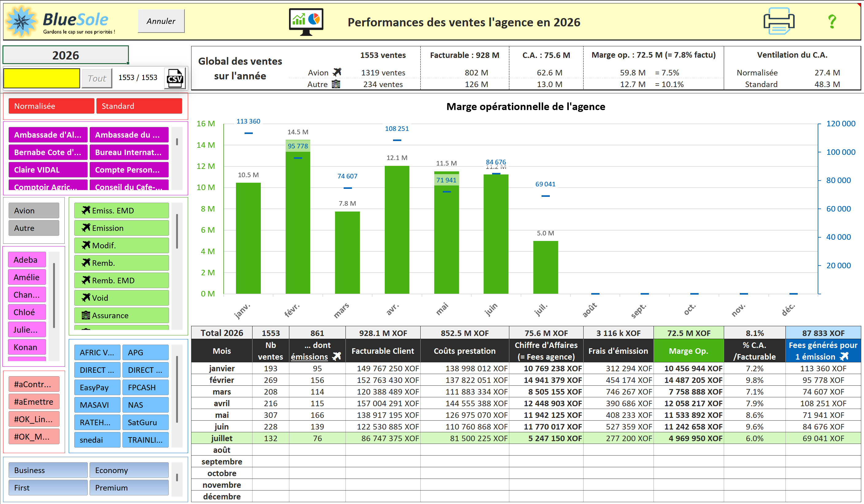Viewport: 864px width, 504px height.
Task: Select TRAINLI... supplier filter
Action: [x=145, y=440]
